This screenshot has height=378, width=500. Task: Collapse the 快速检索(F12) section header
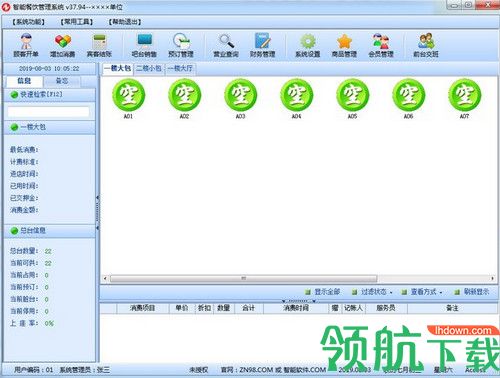[49, 95]
